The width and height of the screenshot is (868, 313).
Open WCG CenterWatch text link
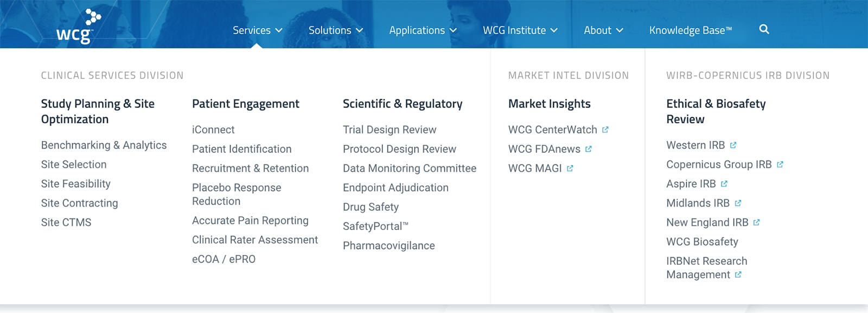[x=553, y=130]
